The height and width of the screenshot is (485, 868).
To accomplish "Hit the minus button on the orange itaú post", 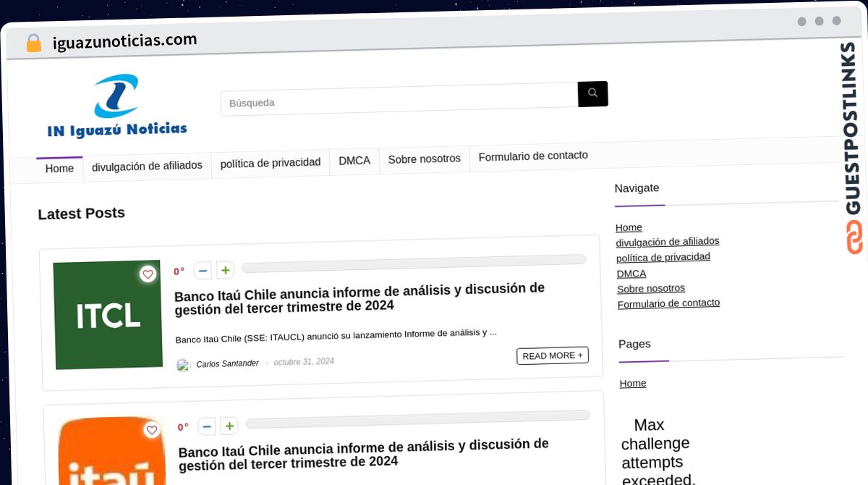I will point(207,427).
